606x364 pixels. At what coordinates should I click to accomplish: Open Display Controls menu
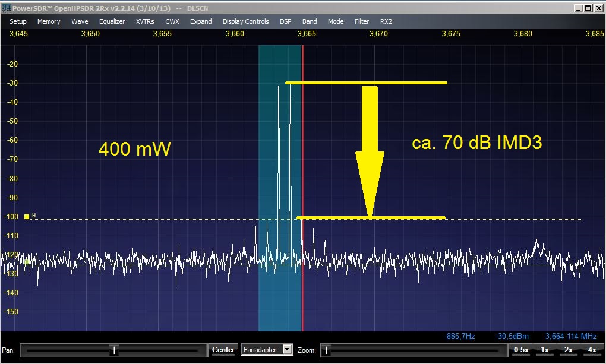point(245,21)
